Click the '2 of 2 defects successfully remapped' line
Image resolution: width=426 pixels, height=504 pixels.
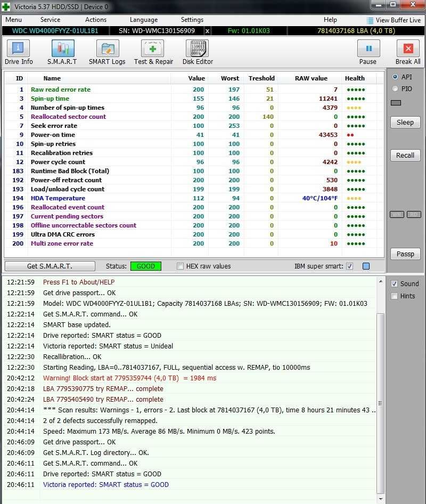[100, 420]
